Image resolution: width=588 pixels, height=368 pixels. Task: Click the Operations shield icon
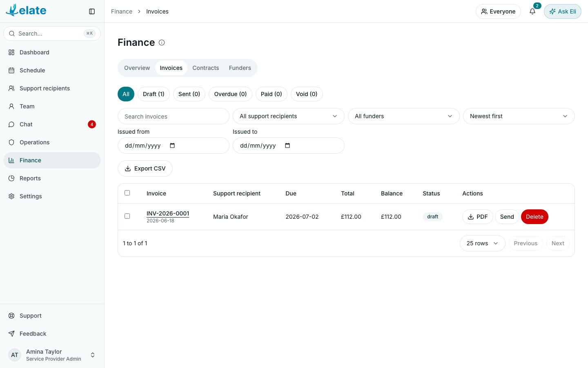coord(11,142)
